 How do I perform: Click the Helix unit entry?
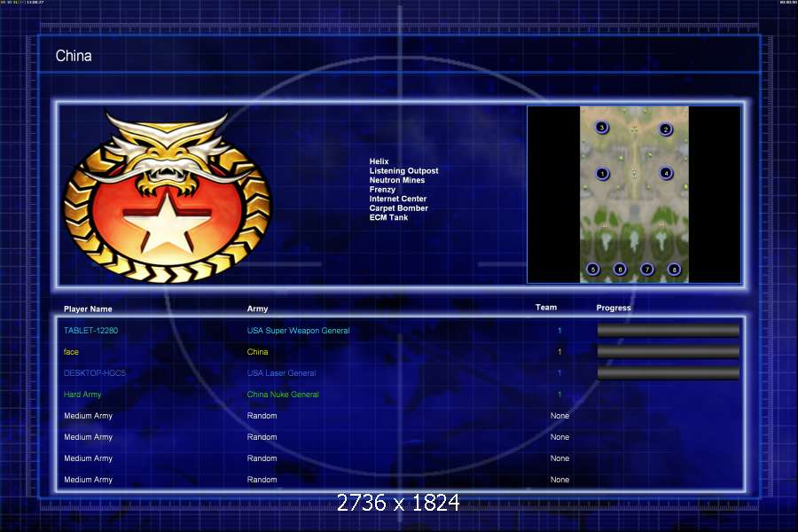click(x=379, y=161)
